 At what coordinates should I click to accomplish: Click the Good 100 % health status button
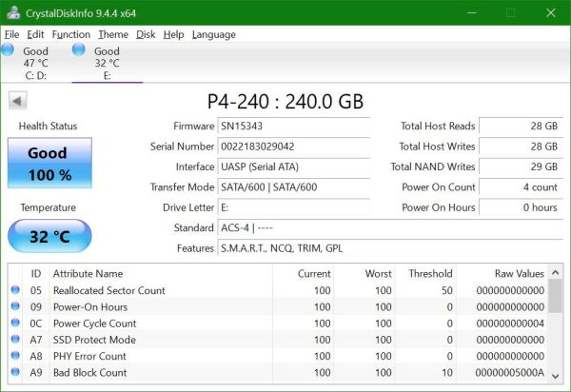[x=49, y=163]
